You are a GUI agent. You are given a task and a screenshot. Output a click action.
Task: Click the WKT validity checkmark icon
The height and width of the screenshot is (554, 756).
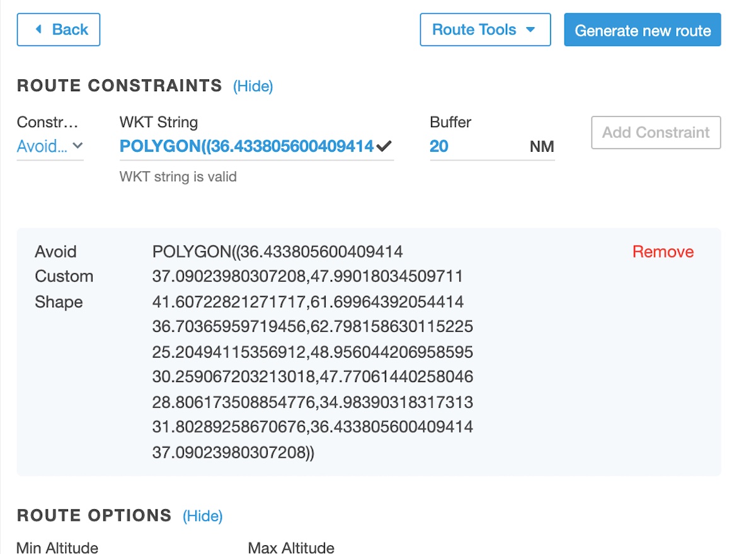(384, 146)
